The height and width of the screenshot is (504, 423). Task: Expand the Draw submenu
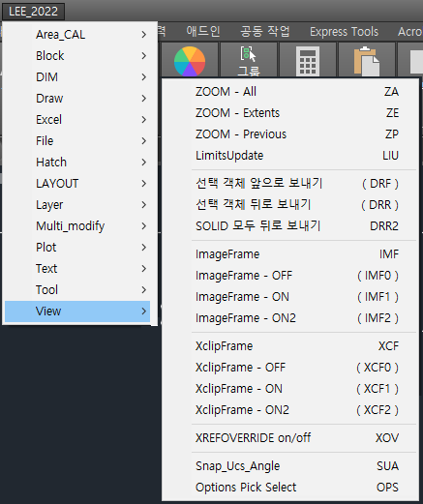[77, 99]
